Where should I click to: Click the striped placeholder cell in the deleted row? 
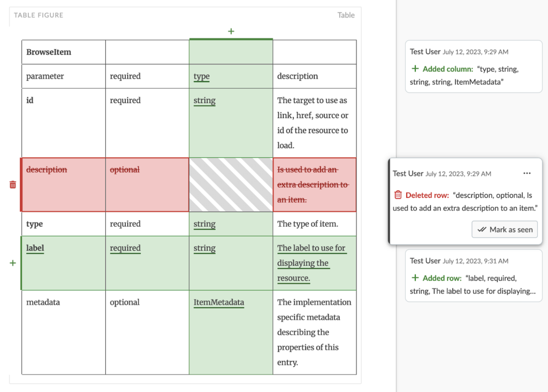231,185
